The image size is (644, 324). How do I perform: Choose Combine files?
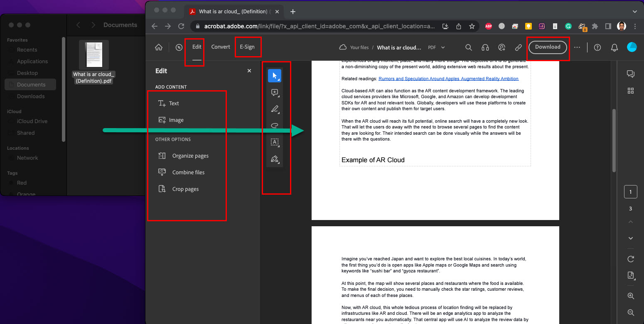pyautogui.click(x=181, y=173)
